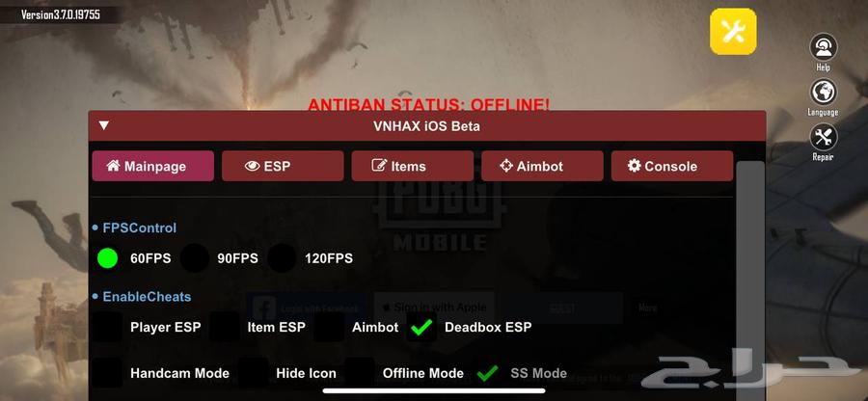Open the Console tab
868x401 pixels.
click(x=672, y=166)
